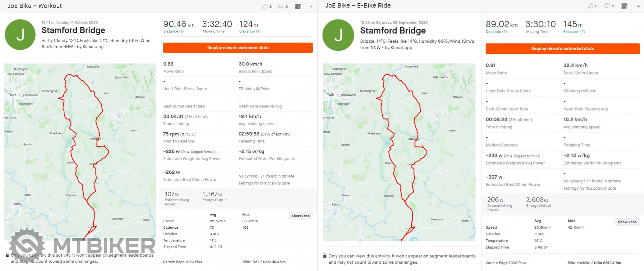Open the Elevation help link on E-Bike Ride
The image size is (644, 271).
point(574,32)
